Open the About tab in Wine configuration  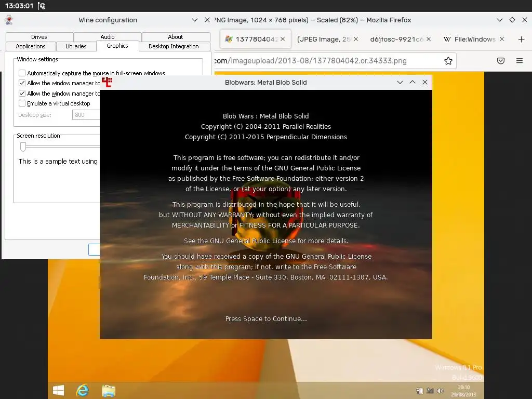click(176, 37)
